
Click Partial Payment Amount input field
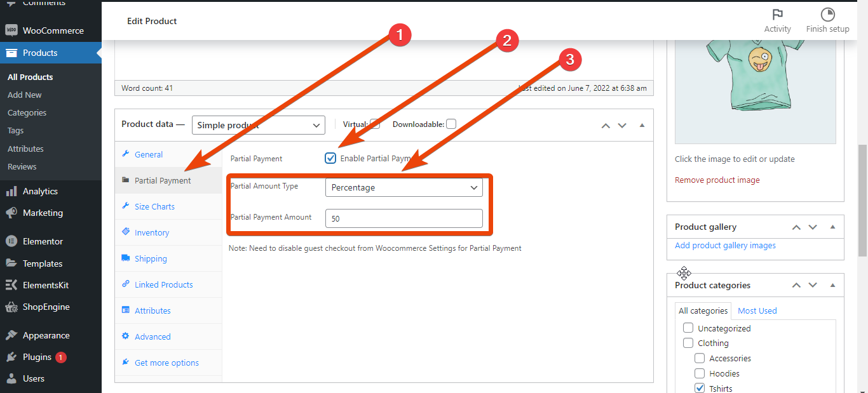404,218
